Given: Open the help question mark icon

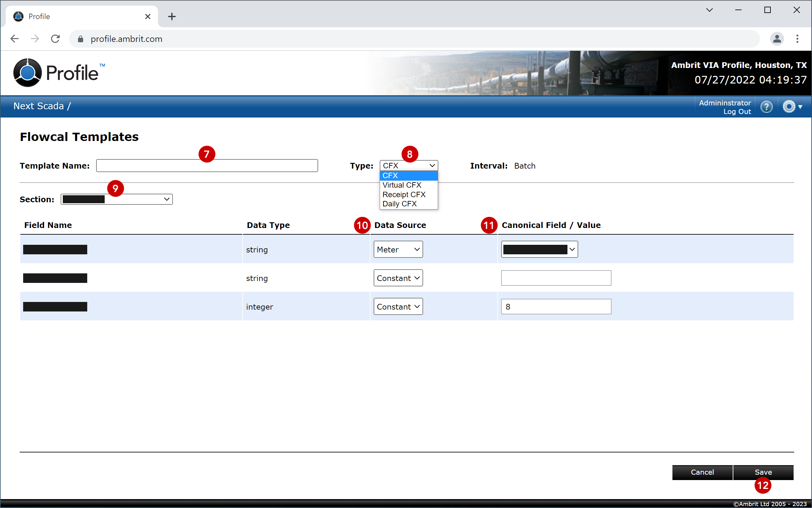Looking at the screenshot, I should [x=766, y=107].
